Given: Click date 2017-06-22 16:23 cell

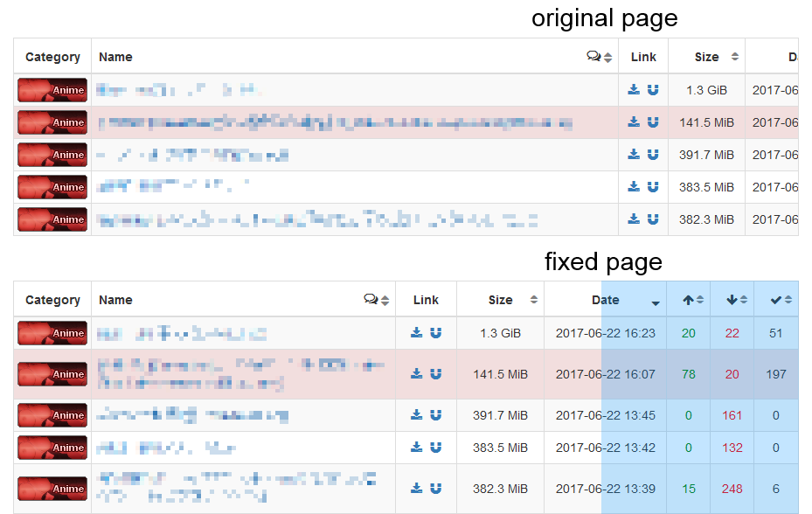Looking at the screenshot, I should click(606, 333).
